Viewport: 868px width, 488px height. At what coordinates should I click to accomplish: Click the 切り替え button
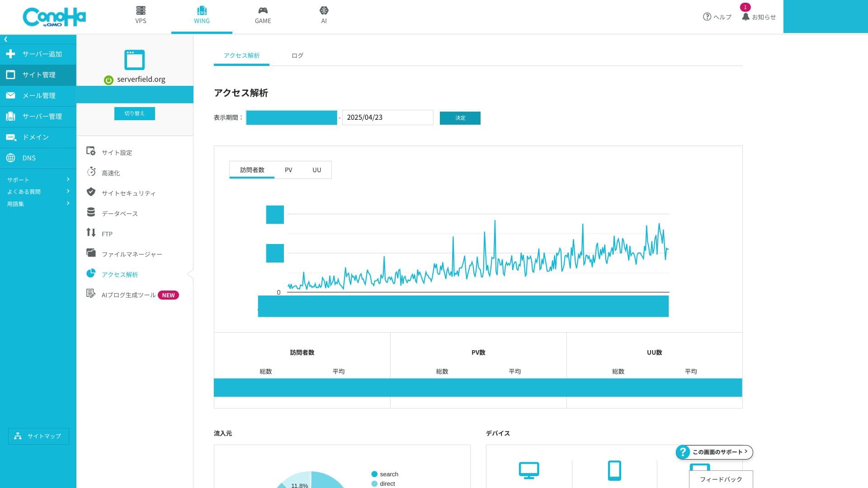[x=134, y=113]
